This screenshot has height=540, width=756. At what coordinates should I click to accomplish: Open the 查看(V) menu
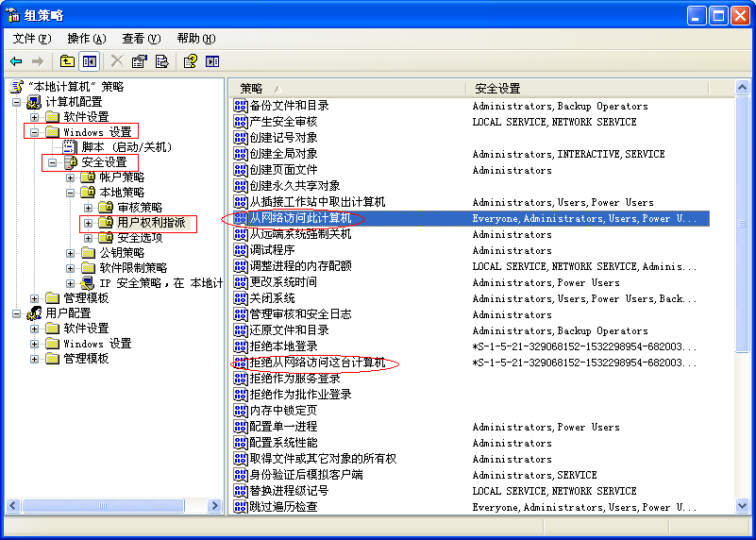[141, 39]
